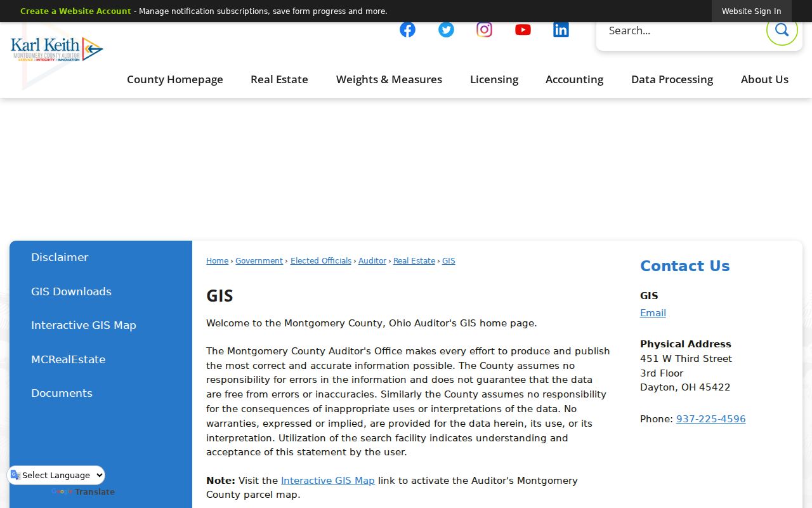Click phone number 937-225-4596

click(x=710, y=419)
